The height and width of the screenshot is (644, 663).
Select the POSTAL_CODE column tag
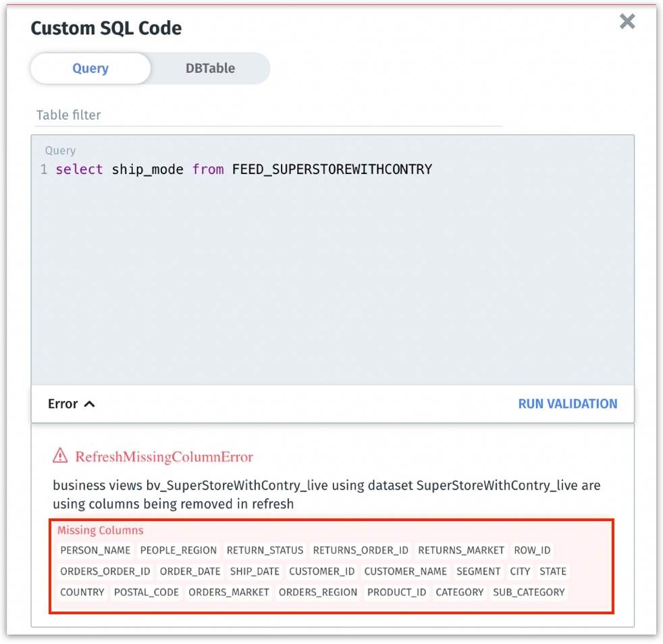coord(147,592)
